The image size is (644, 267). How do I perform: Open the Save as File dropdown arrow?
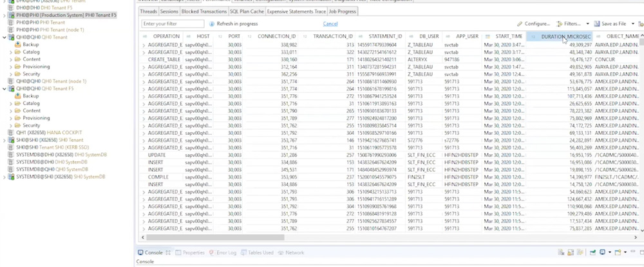(632, 24)
